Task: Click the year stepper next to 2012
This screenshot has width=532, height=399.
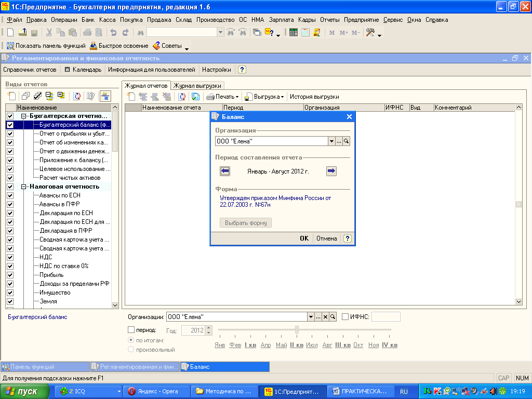Action: click(x=209, y=330)
